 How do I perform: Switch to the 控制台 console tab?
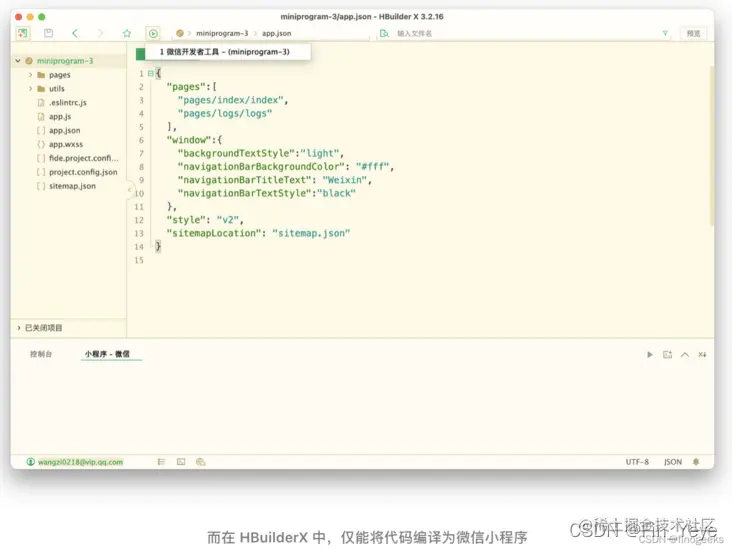click(x=41, y=354)
